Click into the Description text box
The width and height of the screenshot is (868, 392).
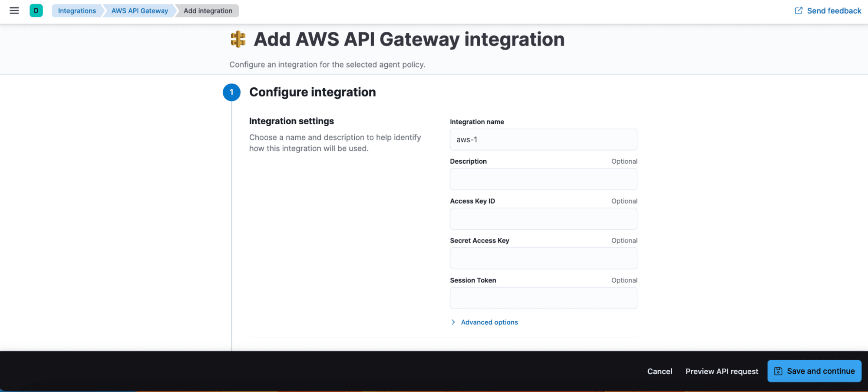click(543, 179)
